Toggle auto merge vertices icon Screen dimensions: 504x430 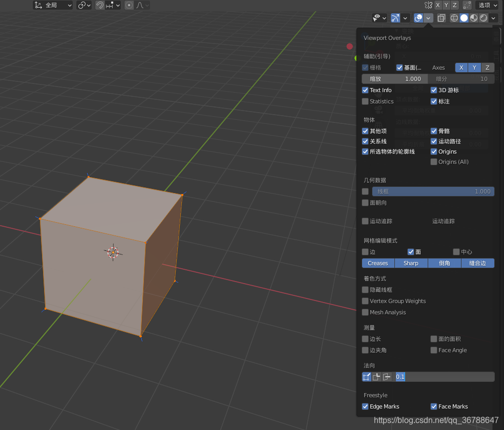(x=467, y=5)
